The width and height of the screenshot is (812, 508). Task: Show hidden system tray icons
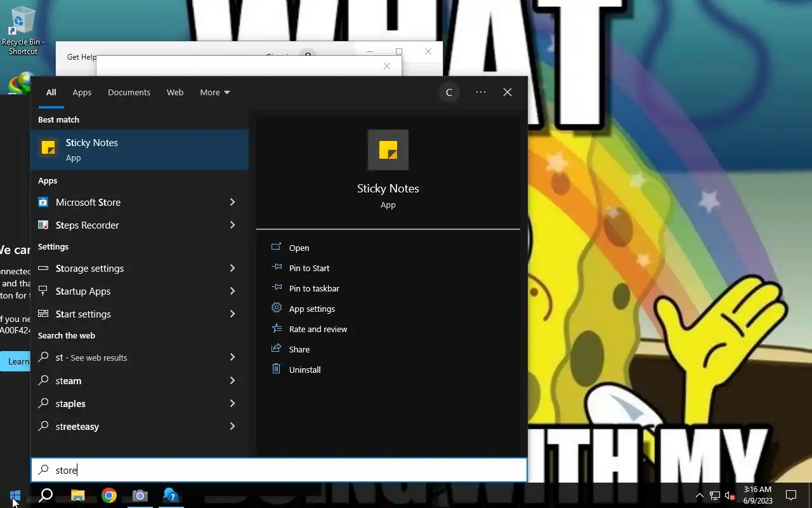click(699, 495)
